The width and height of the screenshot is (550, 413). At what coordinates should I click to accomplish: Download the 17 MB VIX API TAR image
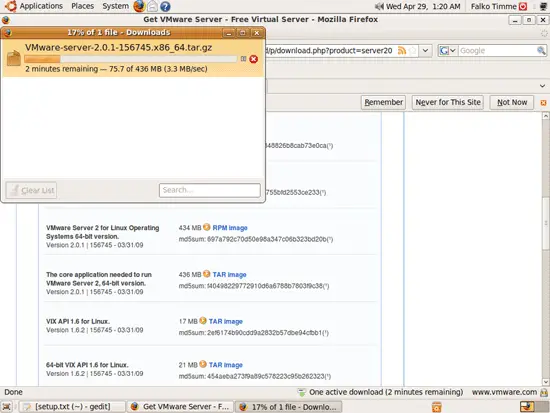[x=226, y=321]
